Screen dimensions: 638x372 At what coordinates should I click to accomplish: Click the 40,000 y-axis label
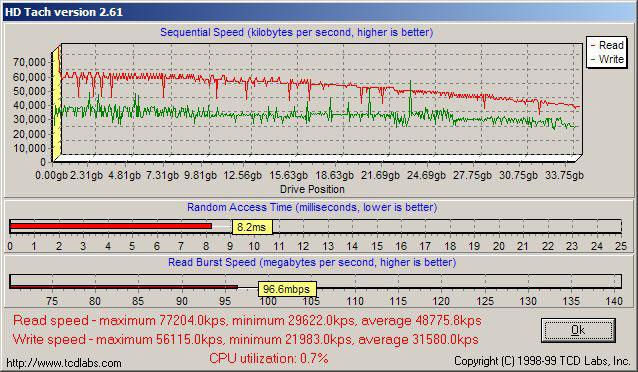point(29,105)
